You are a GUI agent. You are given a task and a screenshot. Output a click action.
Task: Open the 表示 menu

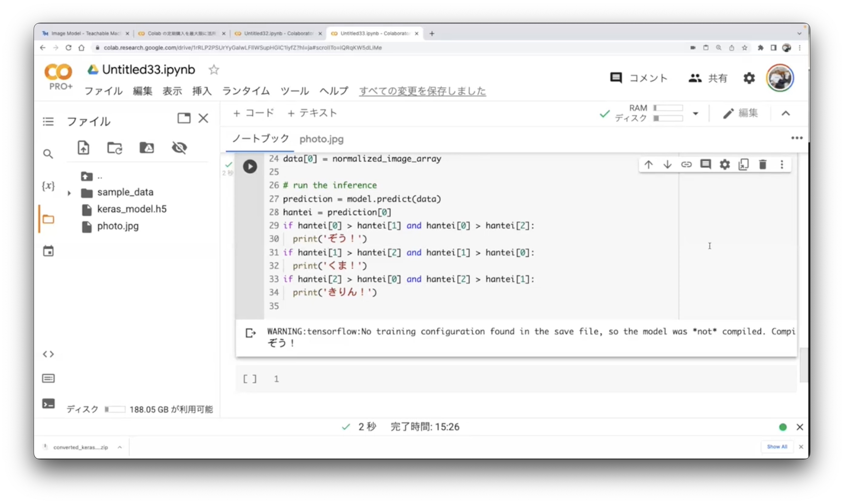coord(172,91)
